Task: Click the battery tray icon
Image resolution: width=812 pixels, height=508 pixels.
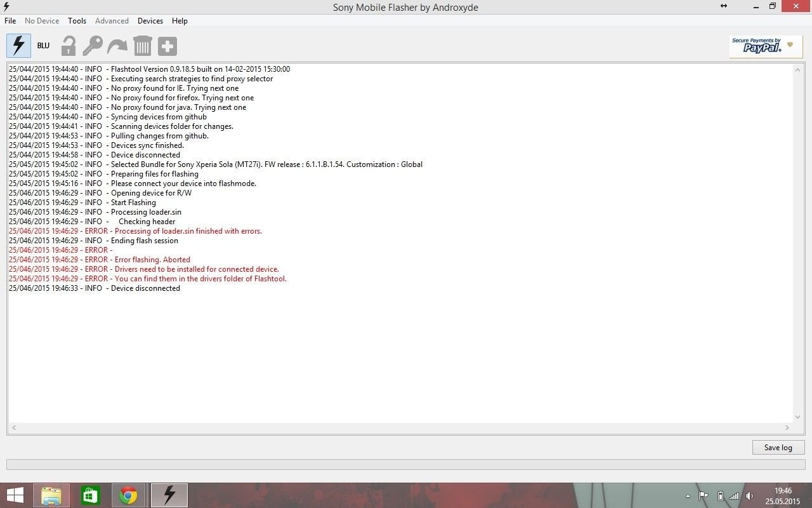Action: click(720, 496)
